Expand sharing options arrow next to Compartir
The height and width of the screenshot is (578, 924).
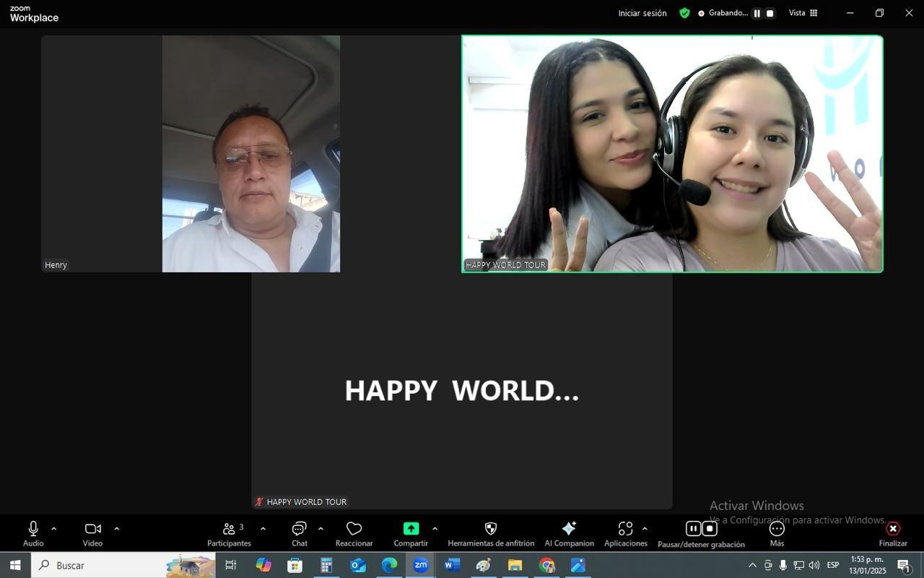coord(435,529)
